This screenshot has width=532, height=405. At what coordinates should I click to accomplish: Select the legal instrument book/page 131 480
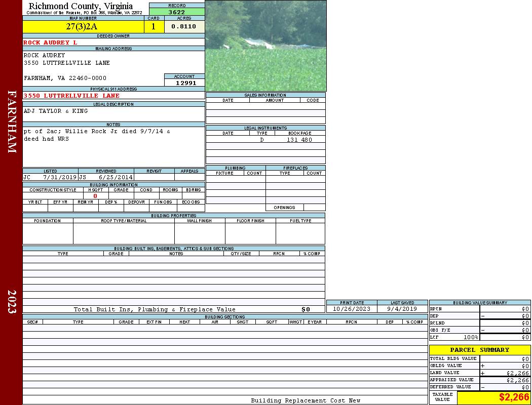coord(299,140)
